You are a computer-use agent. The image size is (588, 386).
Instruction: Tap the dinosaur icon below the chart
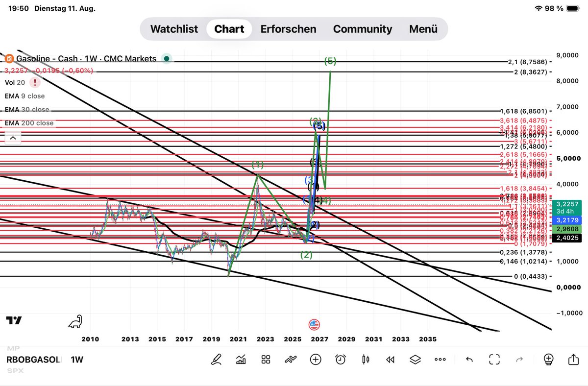[x=75, y=321]
